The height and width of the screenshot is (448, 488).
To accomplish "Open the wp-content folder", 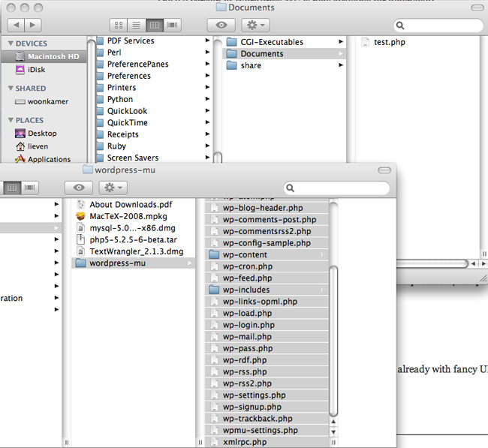I will click(x=267, y=255).
